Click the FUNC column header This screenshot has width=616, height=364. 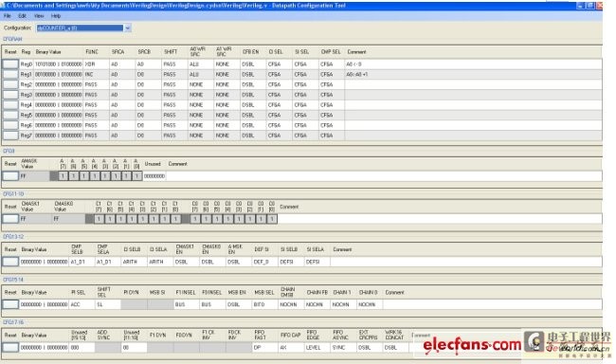(92, 52)
